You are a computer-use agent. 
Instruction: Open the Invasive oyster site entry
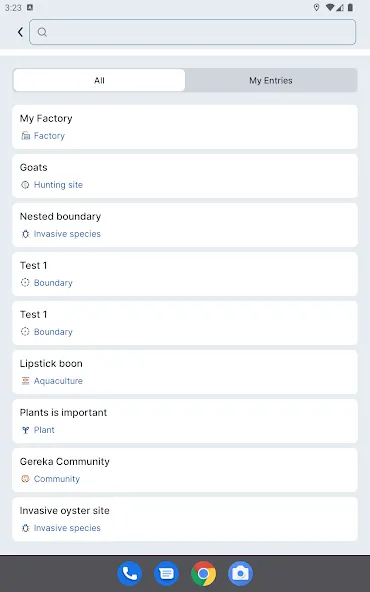[185, 519]
